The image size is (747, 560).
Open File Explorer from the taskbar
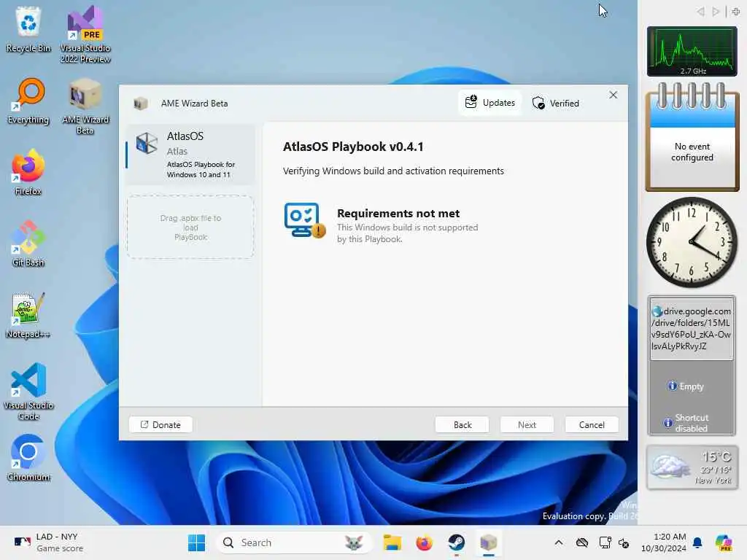coord(392,542)
